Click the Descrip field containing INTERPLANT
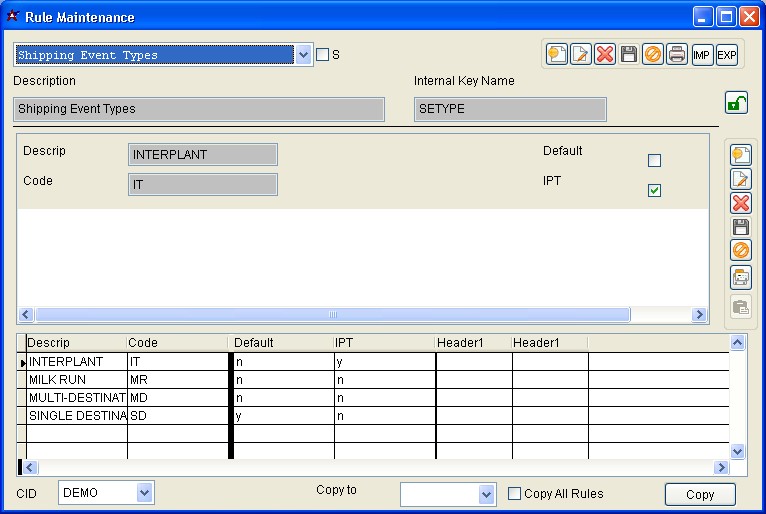 (x=203, y=155)
